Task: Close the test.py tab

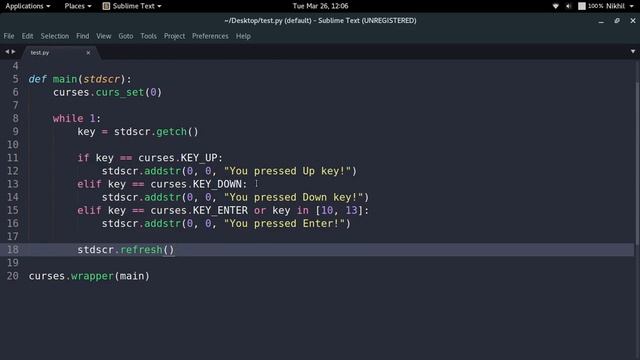Action: tap(88, 53)
